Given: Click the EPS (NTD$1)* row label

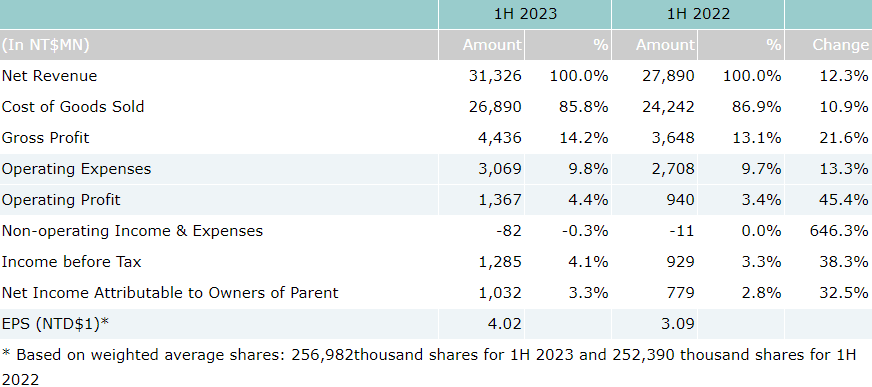Looking at the screenshot, I should 54,324.
